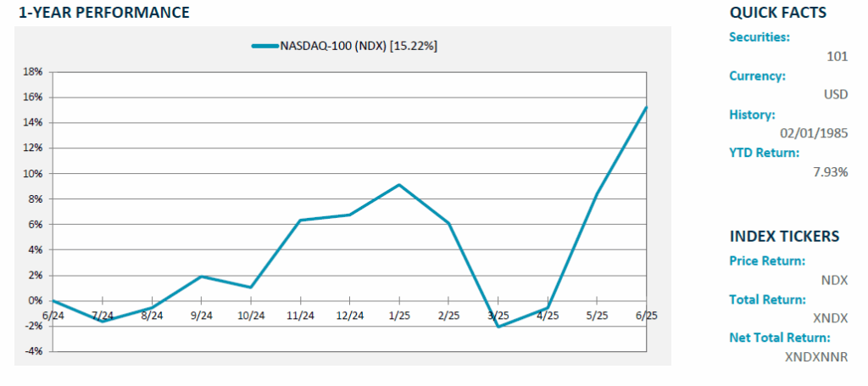Click the 10/24 x-axis label

[251, 316]
